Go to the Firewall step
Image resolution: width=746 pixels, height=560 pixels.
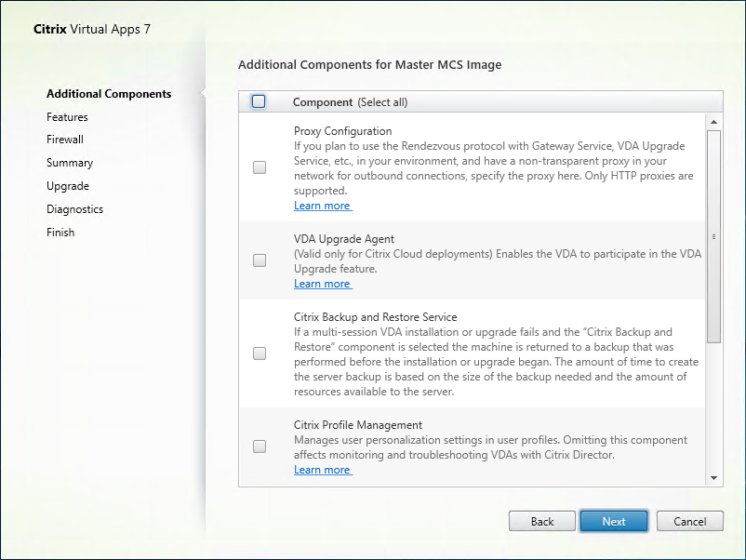click(65, 140)
